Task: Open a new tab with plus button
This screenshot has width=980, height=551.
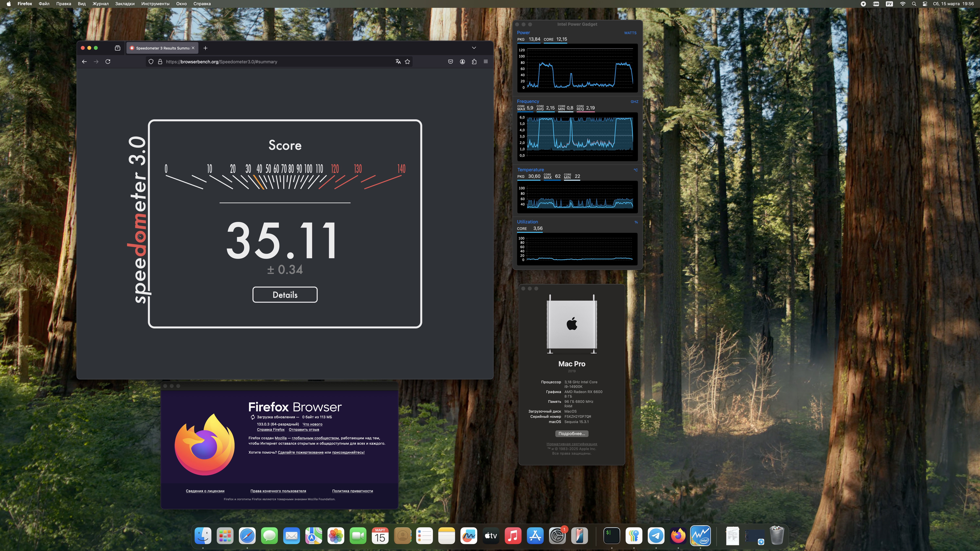Action: click(x=205, y=48)
